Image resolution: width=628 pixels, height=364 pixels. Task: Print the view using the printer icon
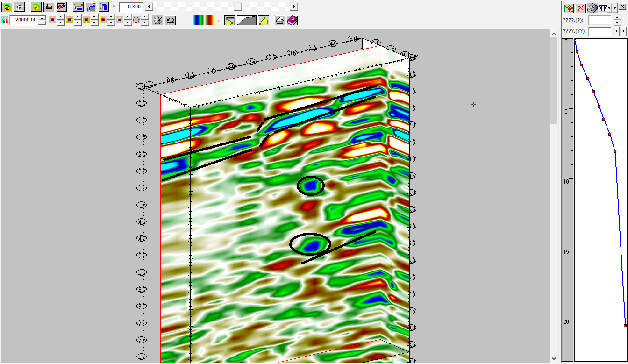pyautogui.click(x=280, y=20)
